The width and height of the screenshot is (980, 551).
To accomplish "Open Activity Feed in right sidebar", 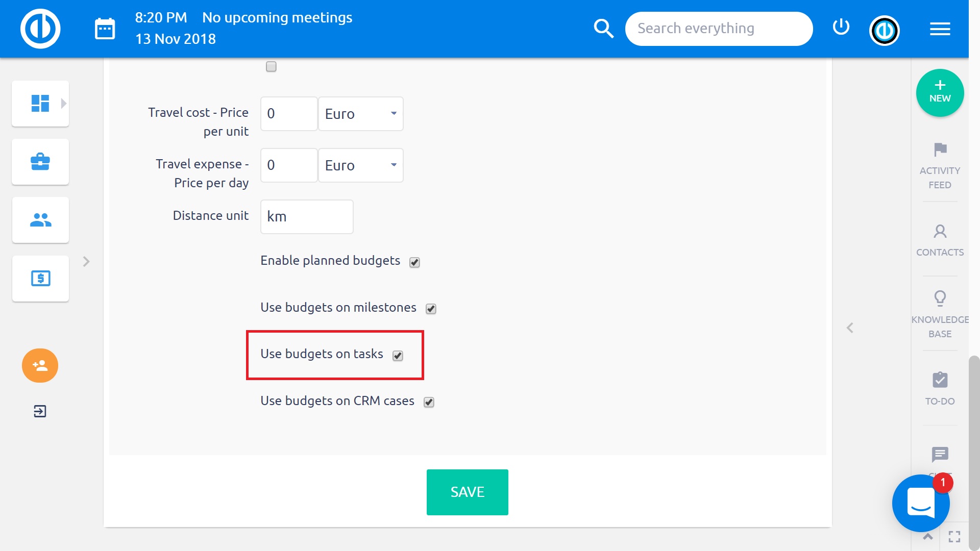I will click(940, 166).
